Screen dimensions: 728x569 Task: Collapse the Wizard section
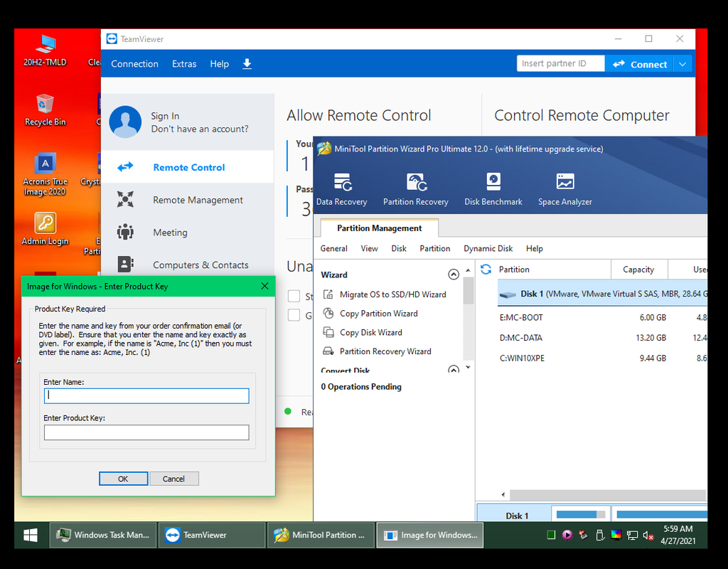point(454,275)
